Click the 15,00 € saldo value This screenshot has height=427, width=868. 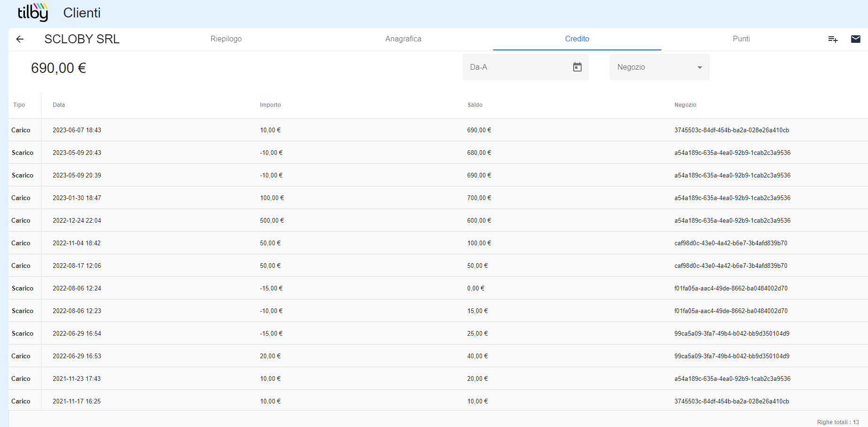(478, 311)
